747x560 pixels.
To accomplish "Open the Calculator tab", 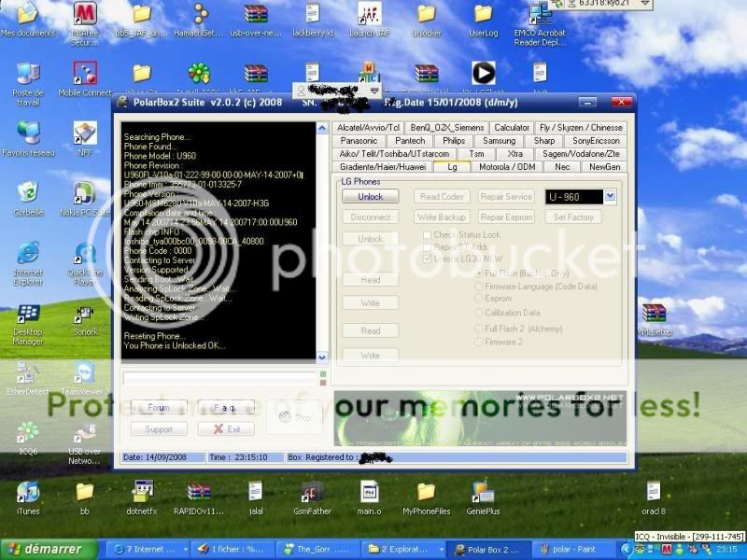I will (511, 128).
